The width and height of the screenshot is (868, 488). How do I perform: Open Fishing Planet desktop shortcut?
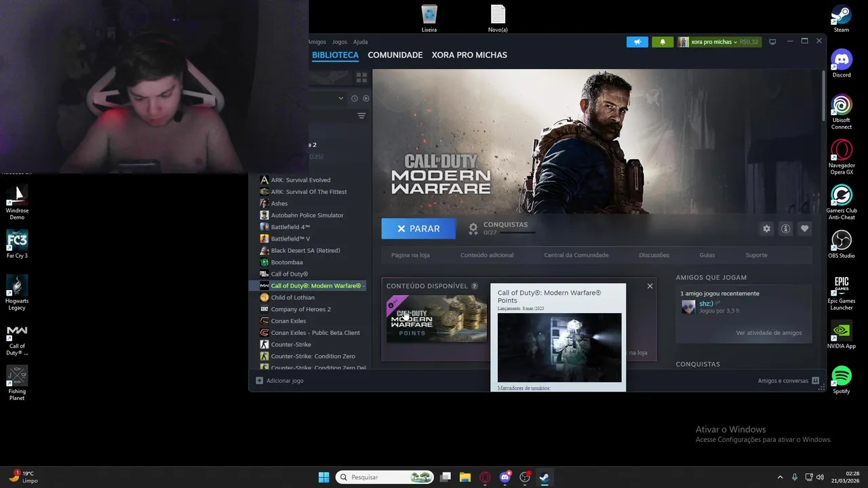[x=17, y=384]
